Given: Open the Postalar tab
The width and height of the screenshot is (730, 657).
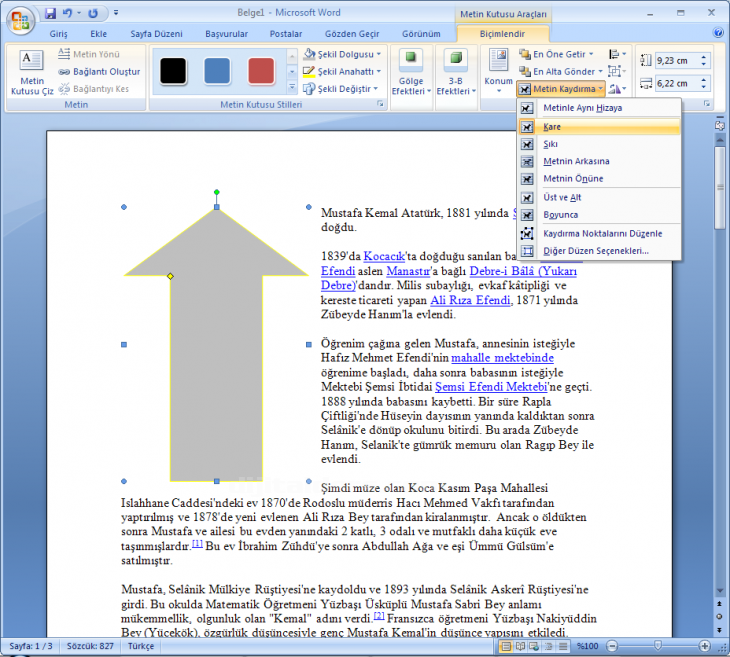Looking at the screenshot, I should click(x=286, y=34).
